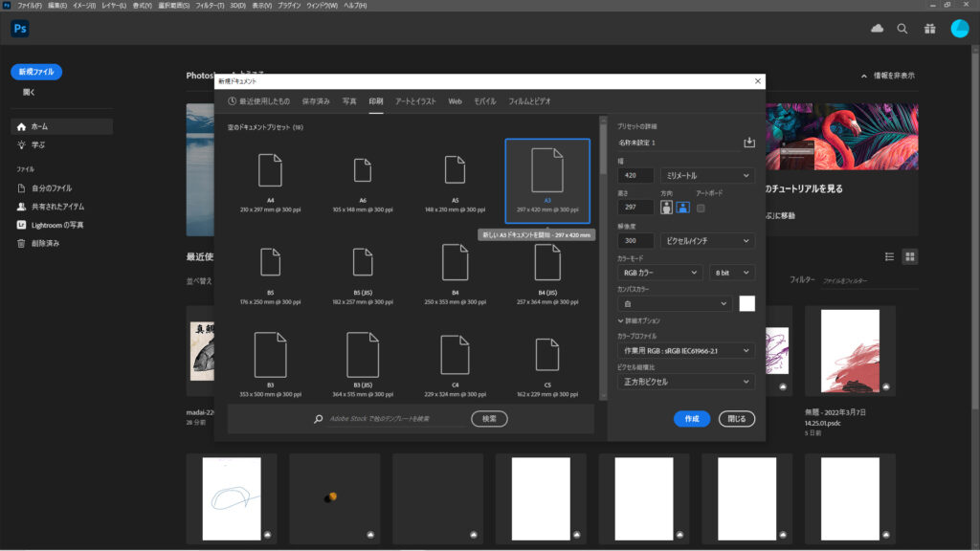
Task: Switch to the アートとイラスト tab
Action: [415, 101]
